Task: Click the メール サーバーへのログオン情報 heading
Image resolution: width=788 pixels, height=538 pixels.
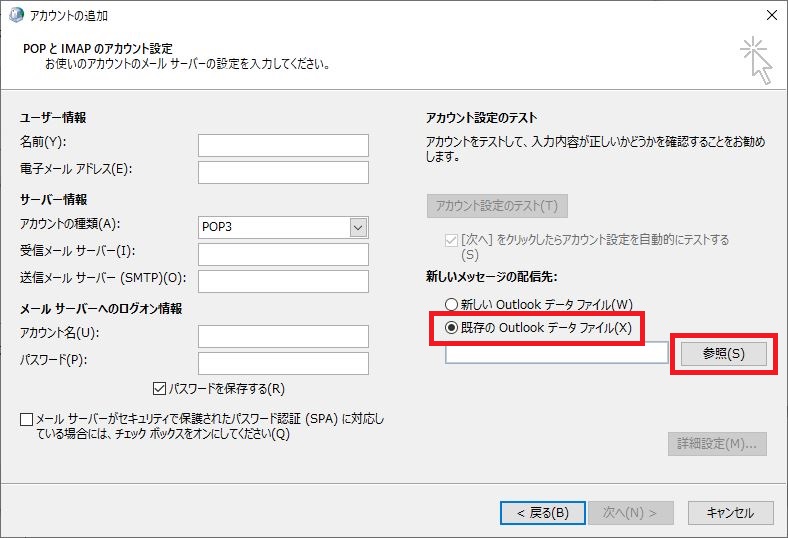Action: 101,309
